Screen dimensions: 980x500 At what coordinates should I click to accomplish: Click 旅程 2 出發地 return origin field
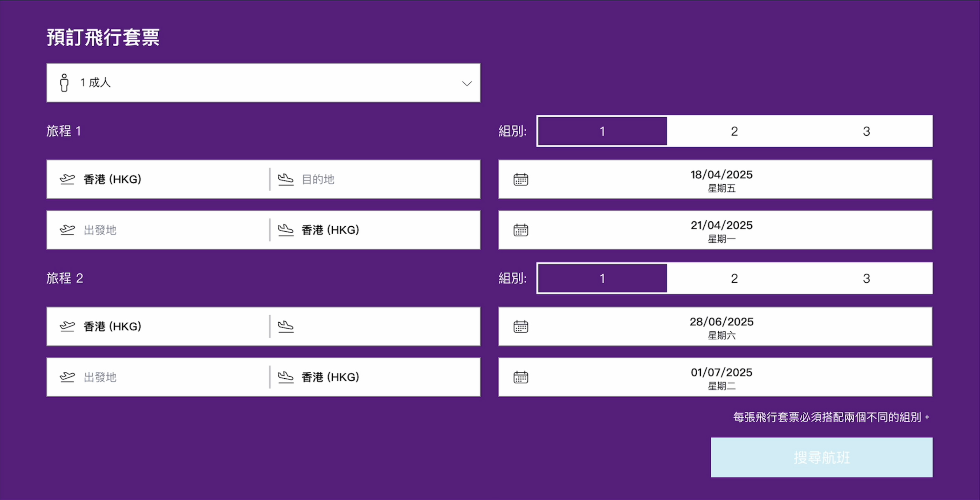pyautogui.click(x=156, y=377)
